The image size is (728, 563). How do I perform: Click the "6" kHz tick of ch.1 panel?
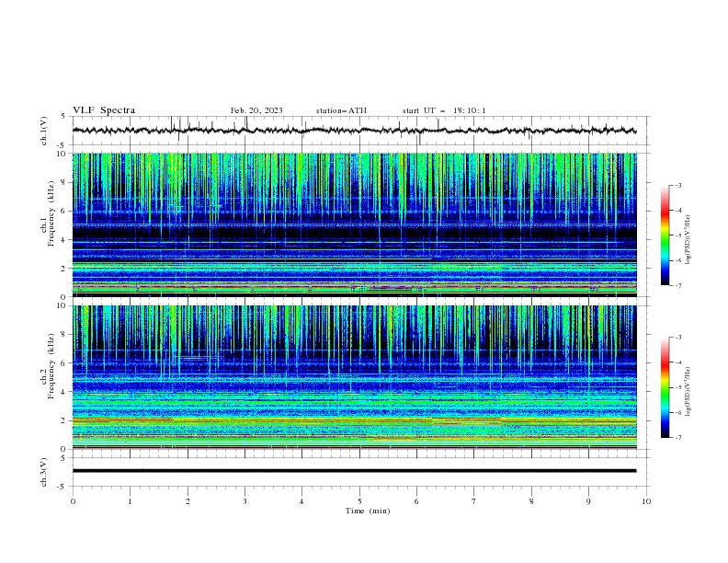[64, 212]
